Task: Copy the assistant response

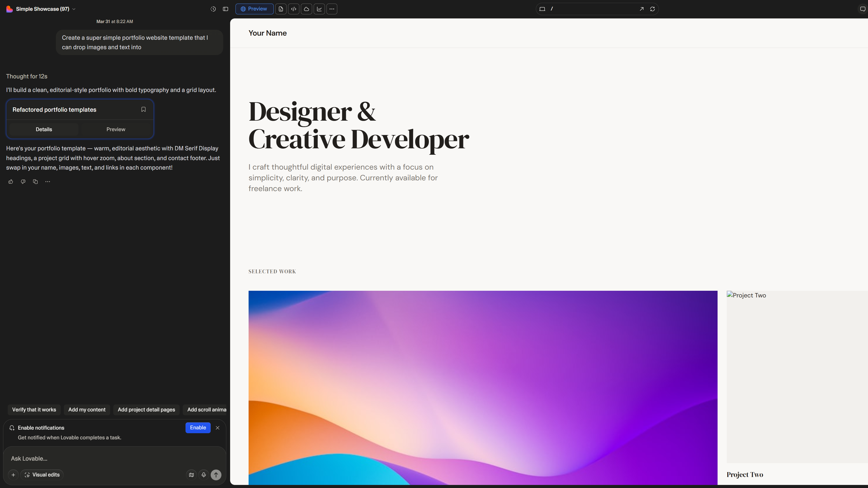Action: tap(35, 182)
